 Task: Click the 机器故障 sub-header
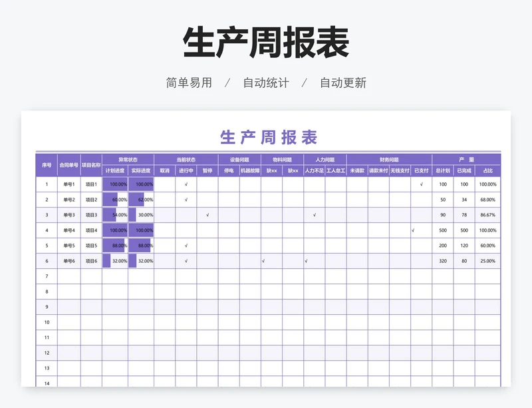tap(250, 170)
